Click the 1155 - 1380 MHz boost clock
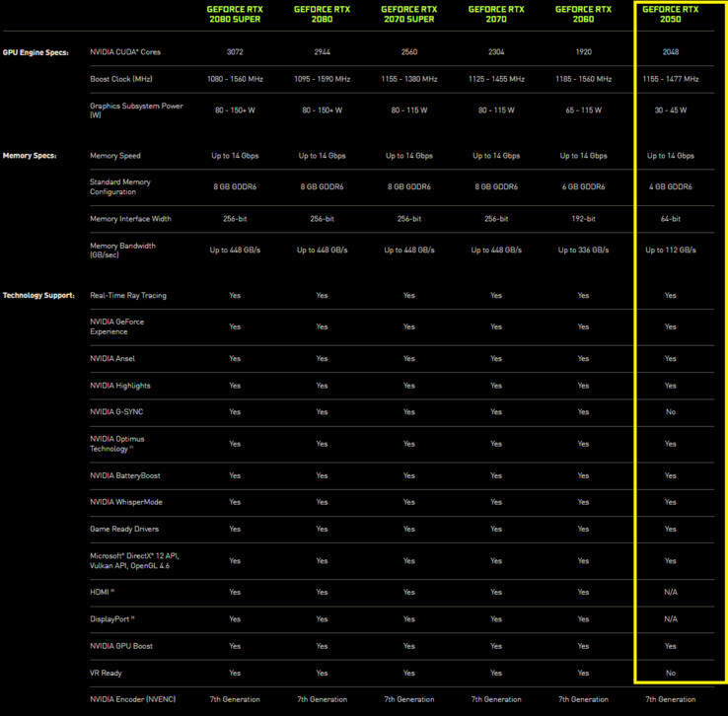Viewport: 728px width, 716px height. pos(409,79)
